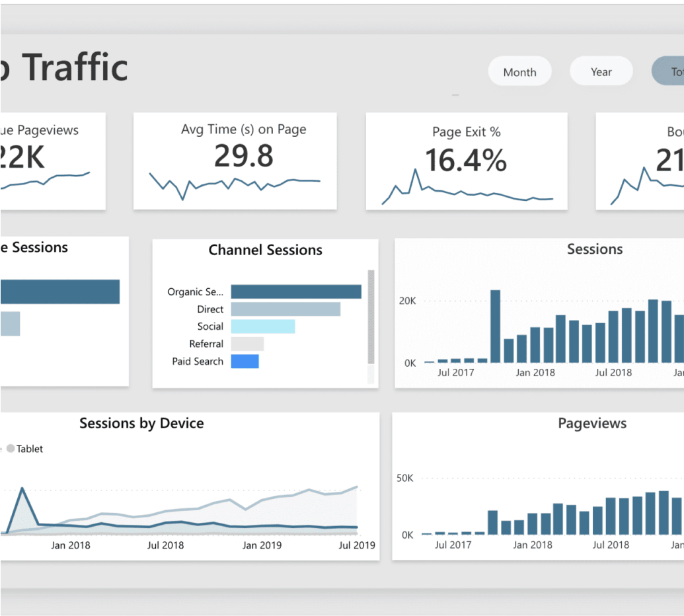Viewport: 684px width, 616px height.
Task: Click the Sessions chart title
Action: point(594,249)
